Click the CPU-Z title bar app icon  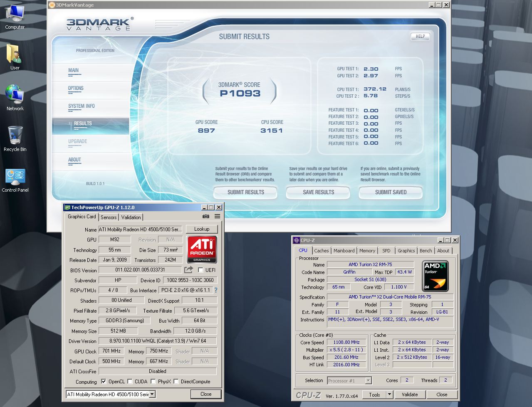[296, 240]
